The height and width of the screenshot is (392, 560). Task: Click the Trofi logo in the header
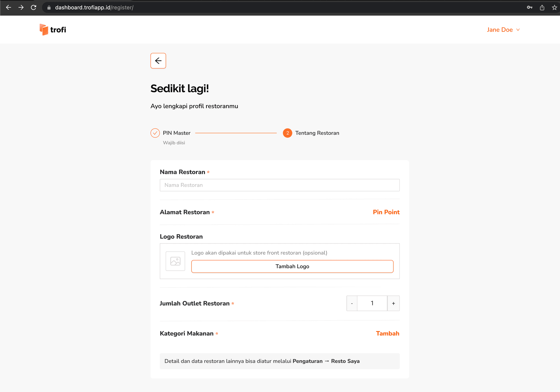(53, 30)
